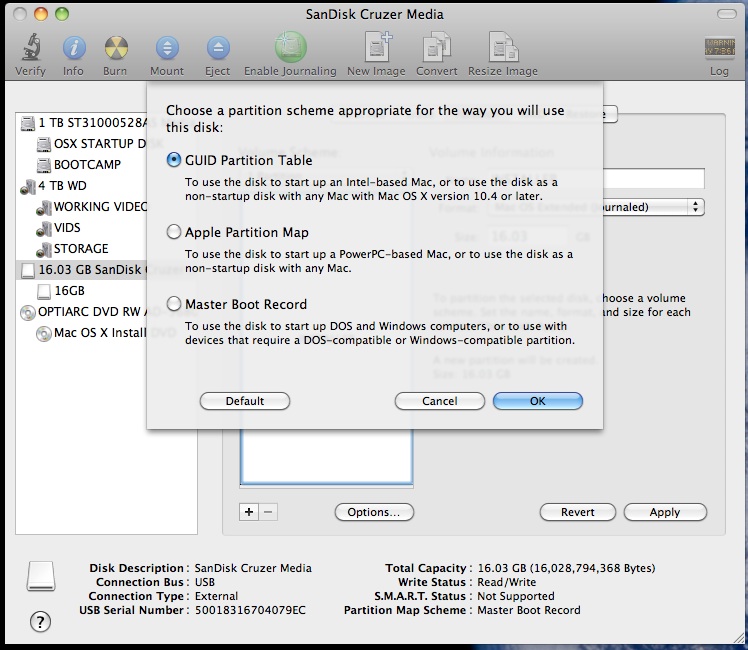
Task: Click the Default button
Action: 245,401
